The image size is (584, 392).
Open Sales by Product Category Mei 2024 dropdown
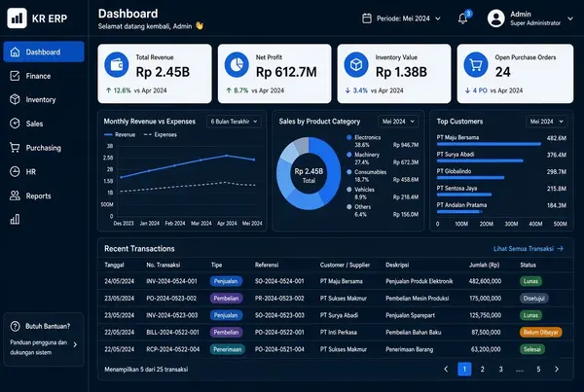click(x=398, y=122)
